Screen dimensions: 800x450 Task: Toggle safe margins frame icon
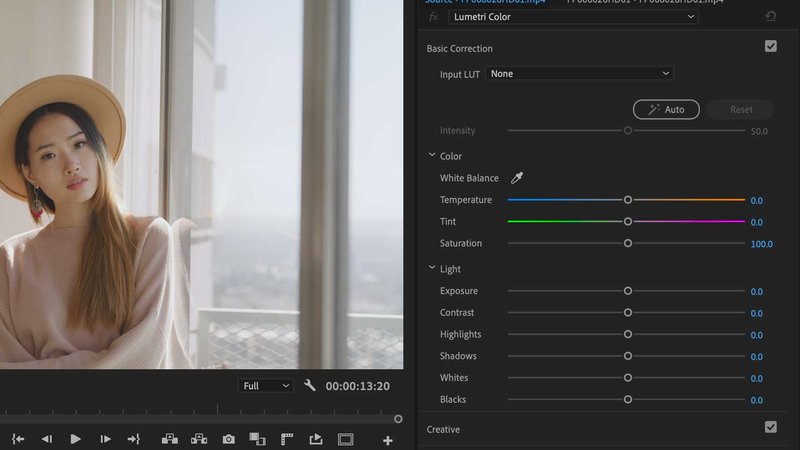[345, 439]
